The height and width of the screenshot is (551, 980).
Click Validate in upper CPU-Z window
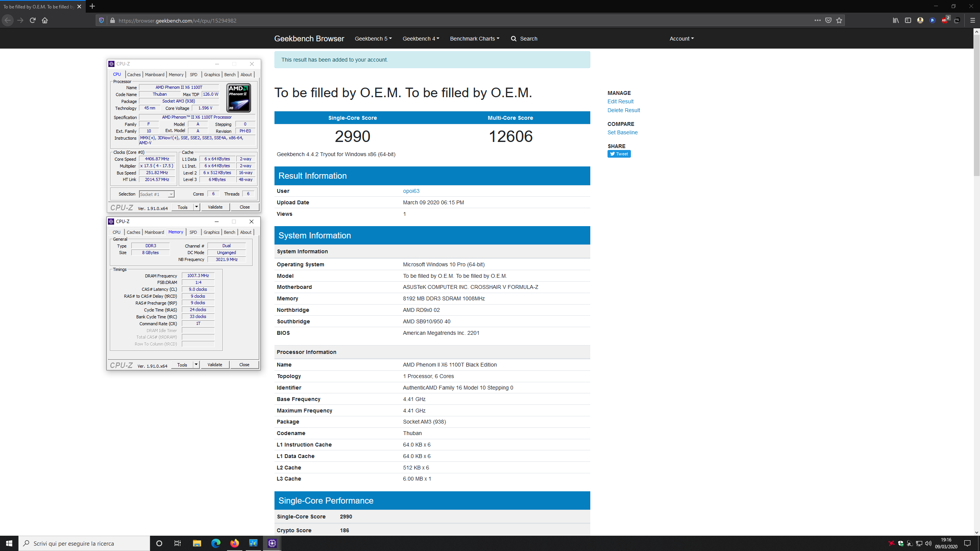click(215, 207)
